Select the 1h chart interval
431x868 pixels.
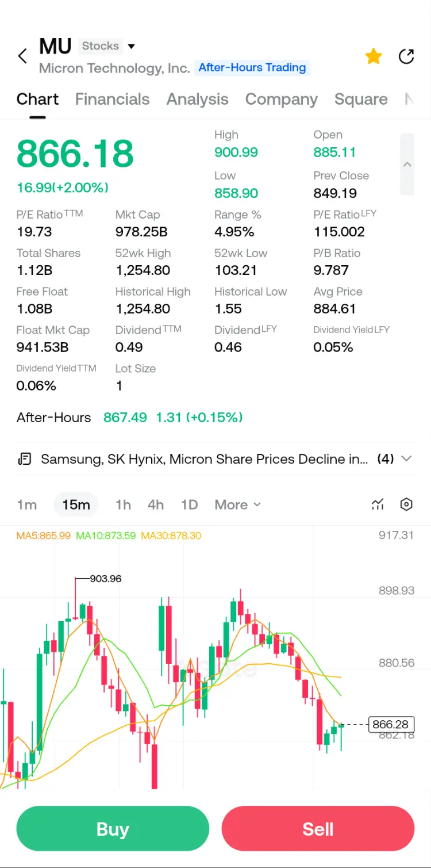tap(123, 504)
